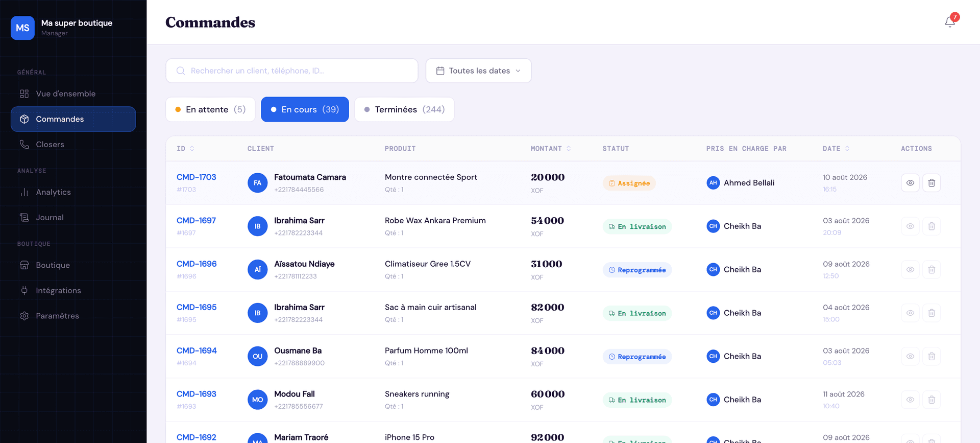This screenshot has width=980, height=443.
Task: Open order link CMD-1695
Action: click(x=197, y=308)
